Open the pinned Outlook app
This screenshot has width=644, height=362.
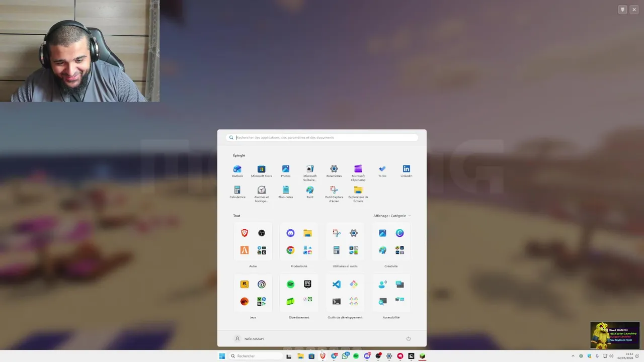[237, 171]
